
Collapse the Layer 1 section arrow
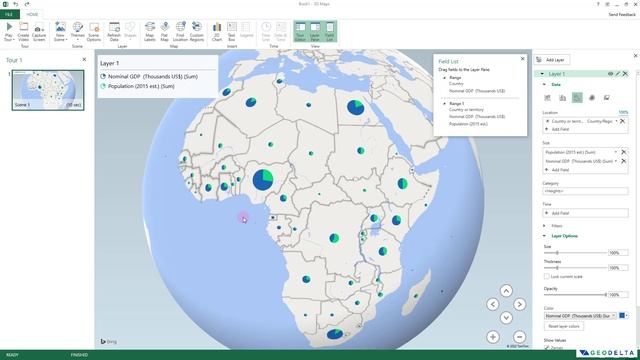[542, 74]
